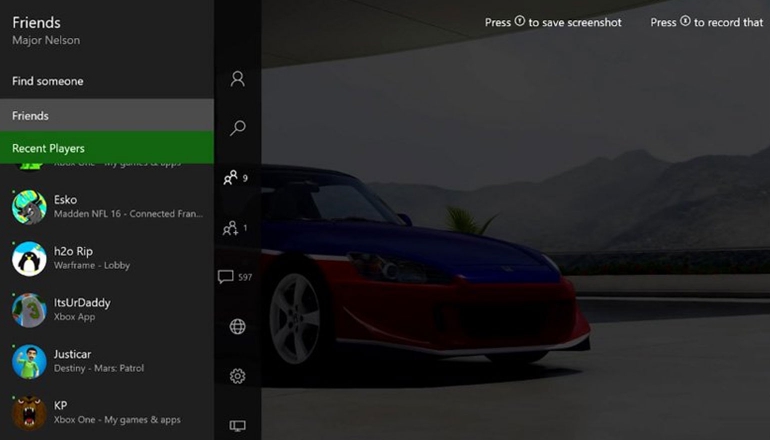This screenshot has height=440, width=770.
Task: Open the profile icon in the guide sidebar
Action: coord(237,79)
